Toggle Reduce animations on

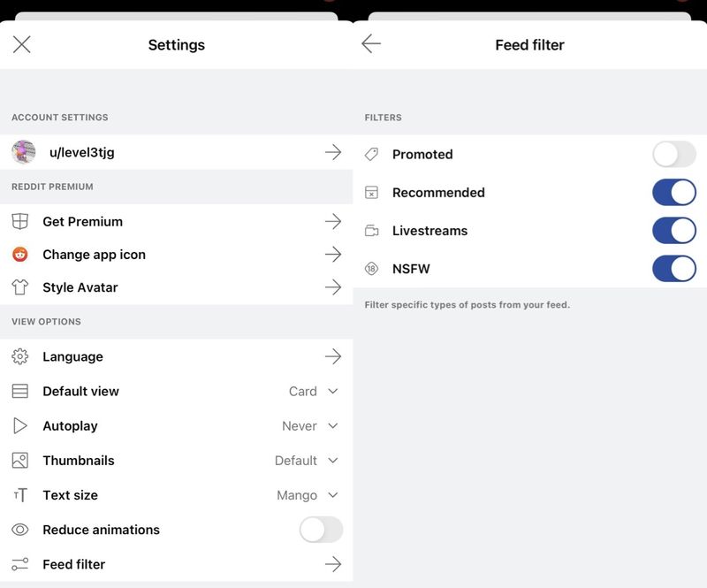pyautogui.click(x=321, y=530)
